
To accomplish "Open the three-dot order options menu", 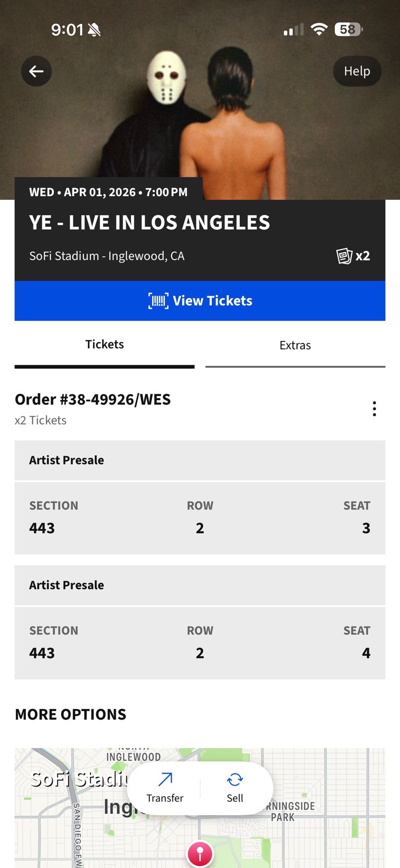I will pos(374,409).
